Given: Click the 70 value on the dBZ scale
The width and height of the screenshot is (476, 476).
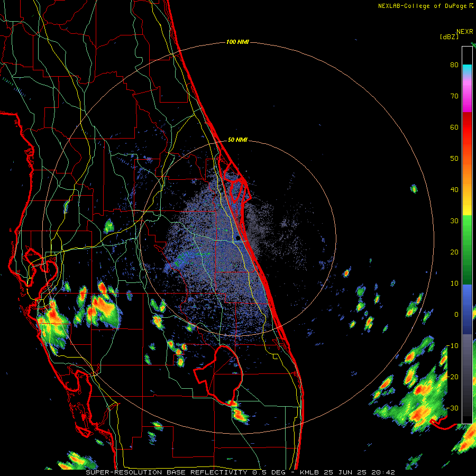Looking at the screenshot, I should tap(454, 96).
